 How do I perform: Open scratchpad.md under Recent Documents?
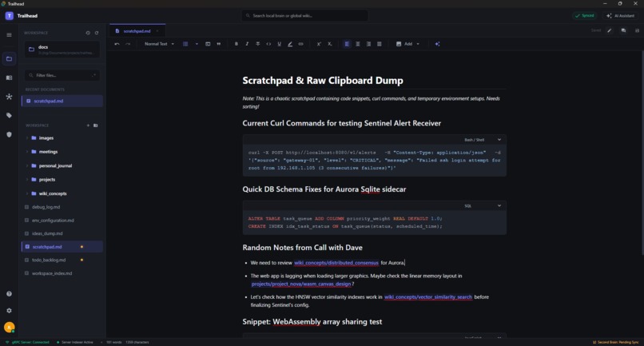[x=62, y=101]
